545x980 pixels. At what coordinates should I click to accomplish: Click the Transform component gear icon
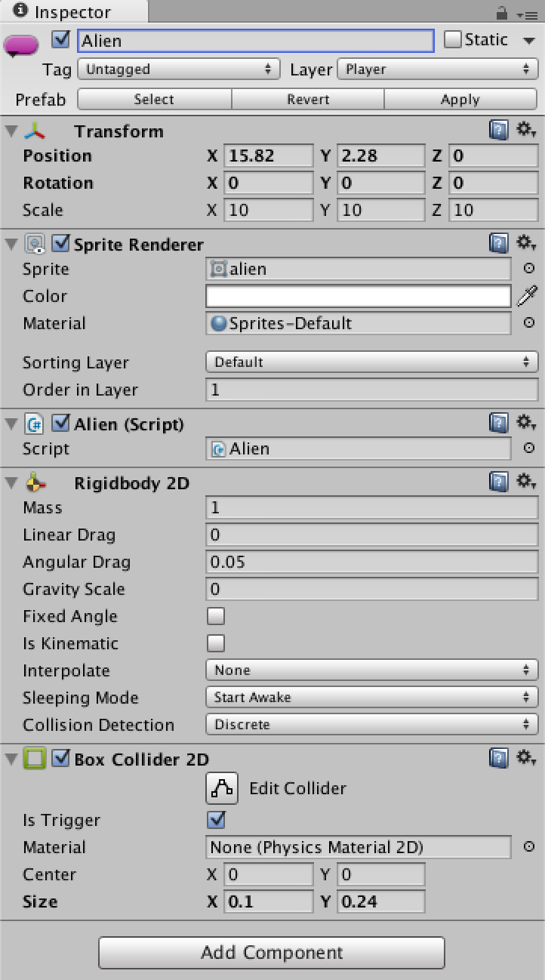[x=525, y=131]
